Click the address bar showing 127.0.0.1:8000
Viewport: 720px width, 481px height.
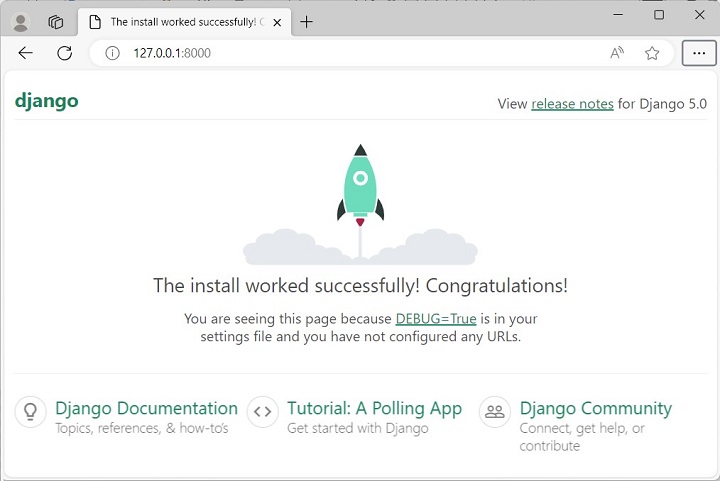click(x=350, y=53)
